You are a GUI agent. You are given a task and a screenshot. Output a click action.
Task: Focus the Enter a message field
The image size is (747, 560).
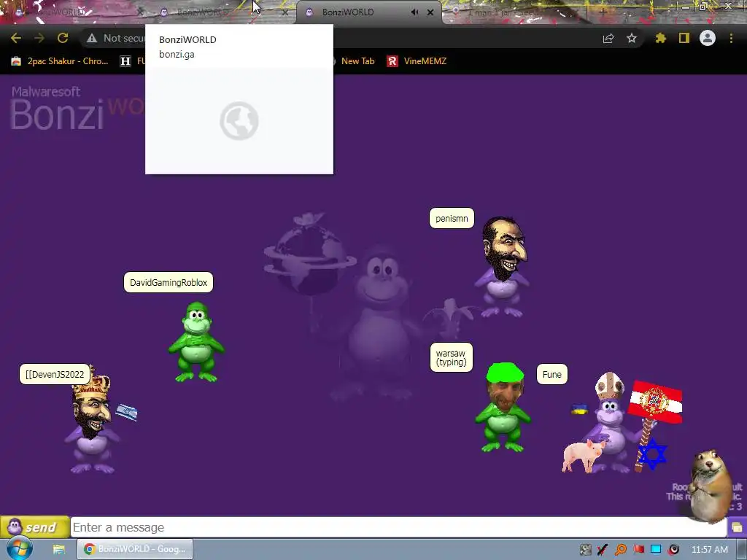[x=399, y=527]
